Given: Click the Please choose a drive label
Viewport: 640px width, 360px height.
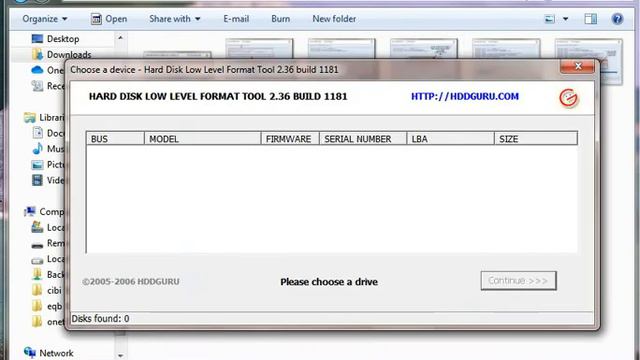Looking at the screenshot, I should coord(329,282).
